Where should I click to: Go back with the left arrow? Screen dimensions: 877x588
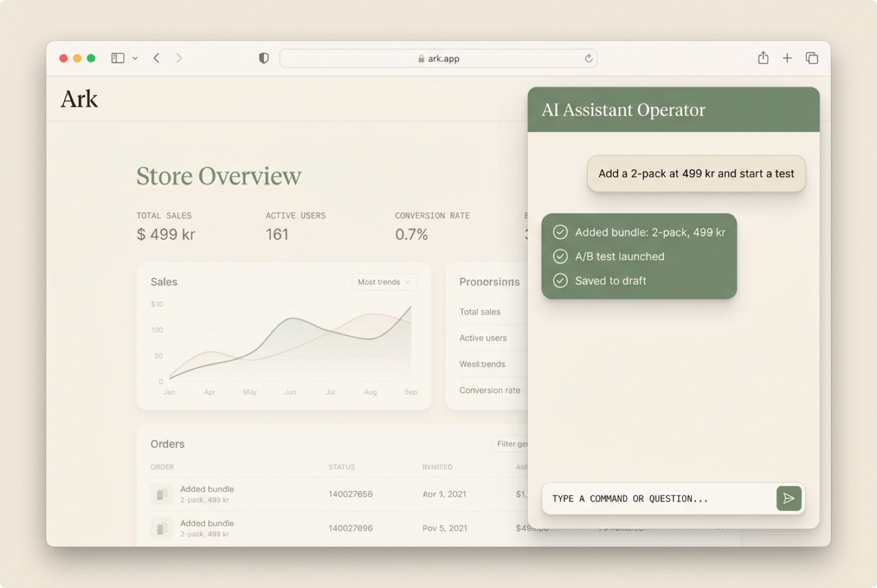[x=157, y=58]
